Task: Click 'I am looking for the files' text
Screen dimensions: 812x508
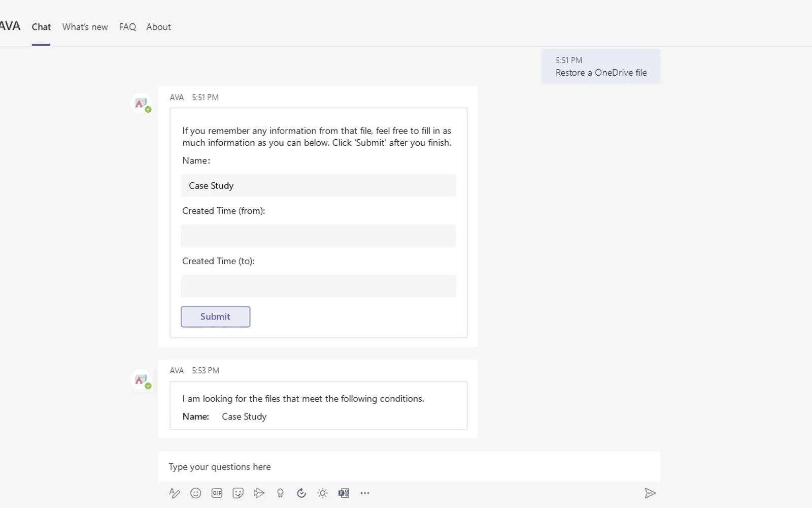Action: tap(303, 399)
